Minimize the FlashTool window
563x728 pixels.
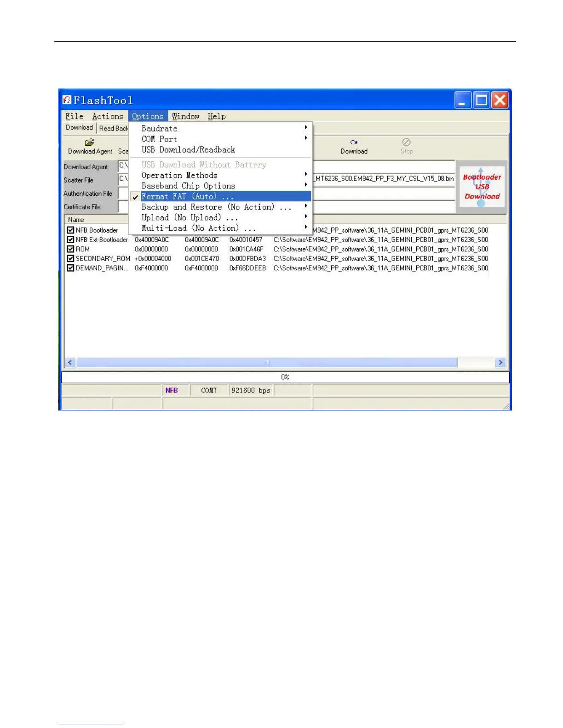(x=463, y=100)
